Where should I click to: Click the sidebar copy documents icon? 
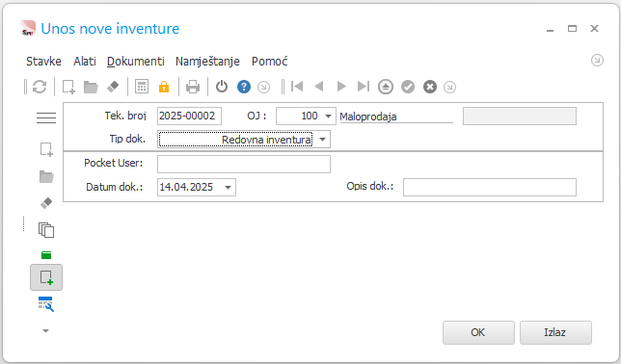point(46,230)
